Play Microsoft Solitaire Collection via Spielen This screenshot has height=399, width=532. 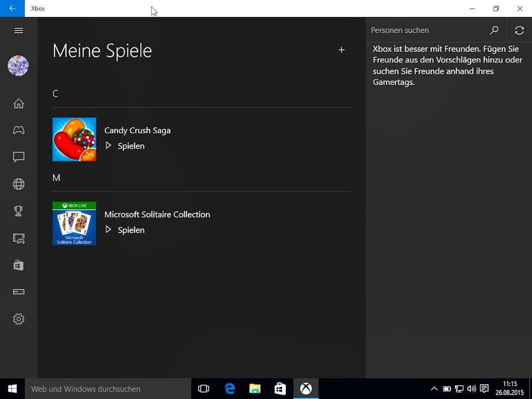click(125, 230)
